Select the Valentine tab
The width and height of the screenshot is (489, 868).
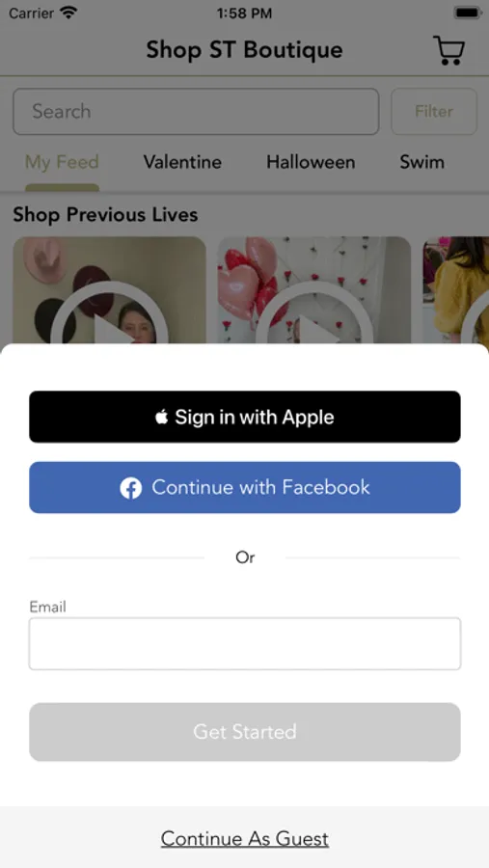click(182, 162)
